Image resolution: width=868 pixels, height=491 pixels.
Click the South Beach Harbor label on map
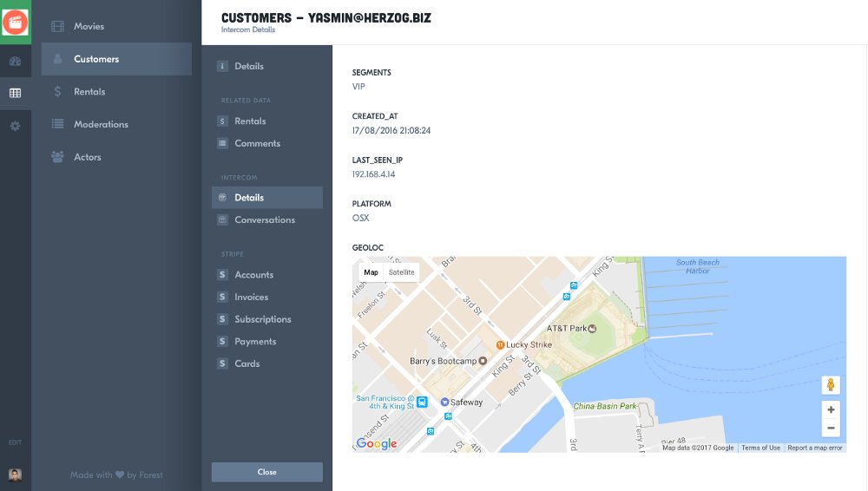pos(698,266)
